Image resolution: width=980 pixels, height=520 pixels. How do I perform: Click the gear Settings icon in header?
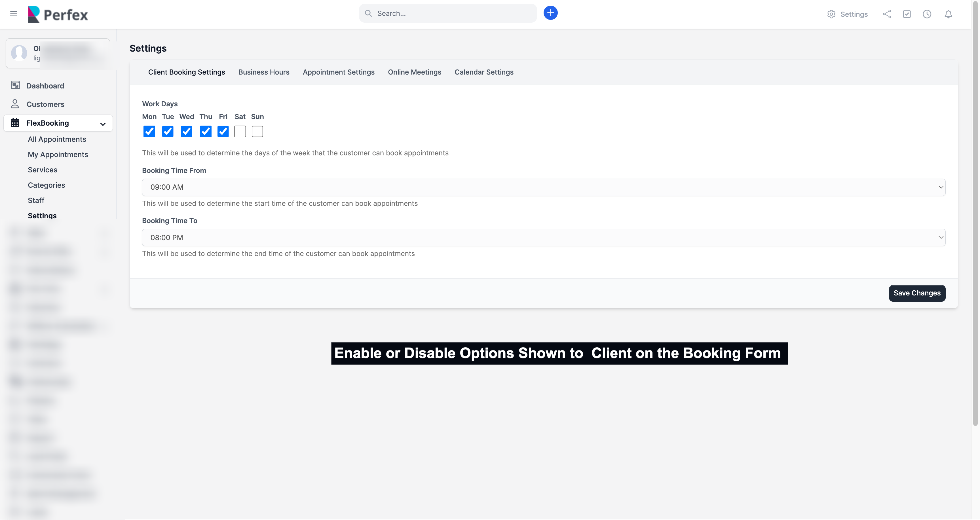831,14
